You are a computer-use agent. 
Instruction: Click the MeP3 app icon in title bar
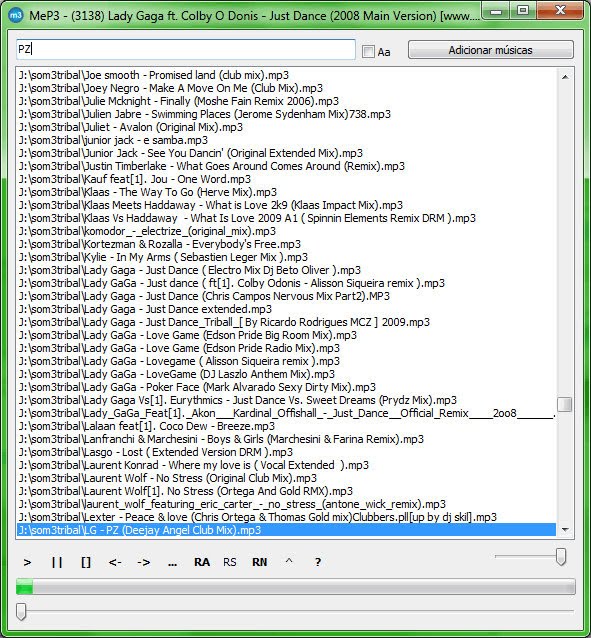click(x=15, y=15)
